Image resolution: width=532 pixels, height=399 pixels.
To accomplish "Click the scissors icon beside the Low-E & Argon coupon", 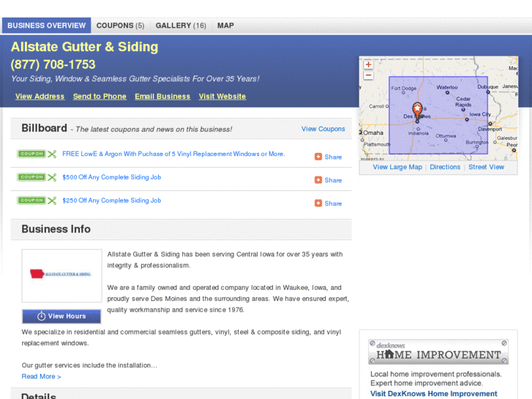I will (52, 154).
